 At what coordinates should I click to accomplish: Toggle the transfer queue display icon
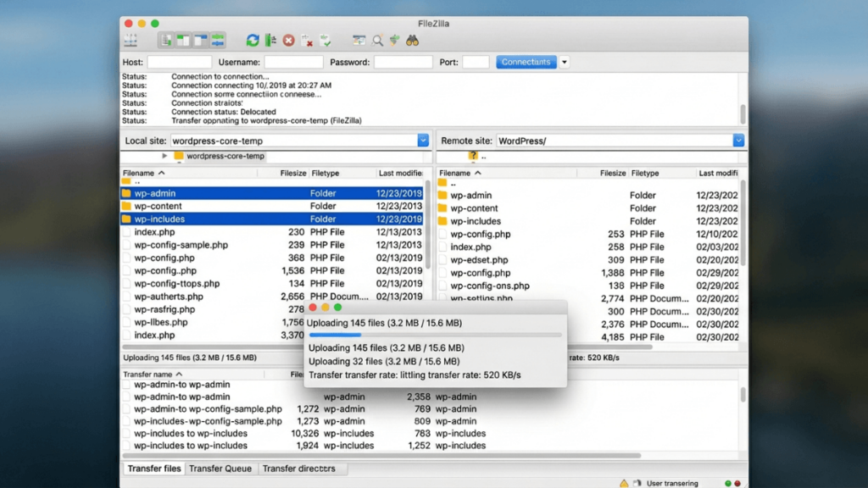[218, 41]
